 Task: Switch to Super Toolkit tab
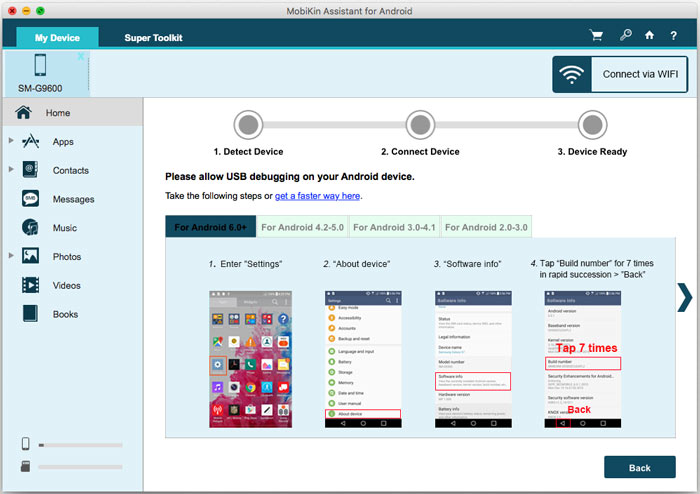[153, 38]
